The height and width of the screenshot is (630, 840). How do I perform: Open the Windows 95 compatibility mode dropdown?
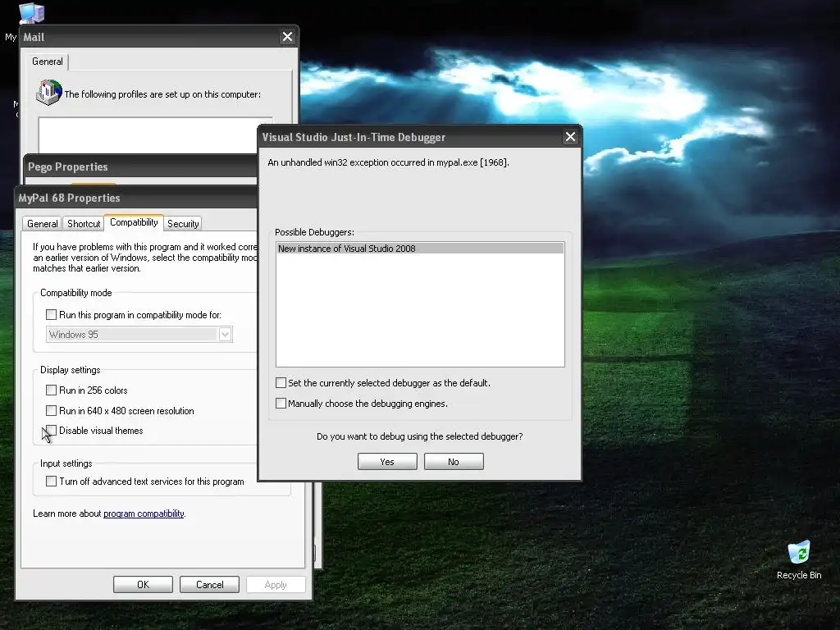tap(225, 335)
